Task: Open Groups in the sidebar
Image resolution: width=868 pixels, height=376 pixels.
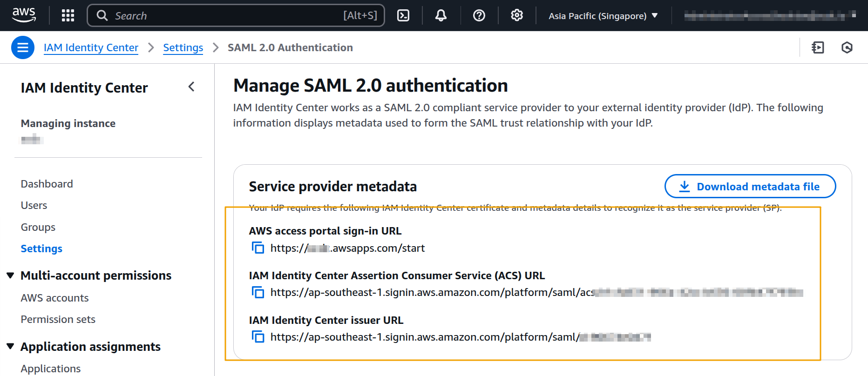Action: 38,227
